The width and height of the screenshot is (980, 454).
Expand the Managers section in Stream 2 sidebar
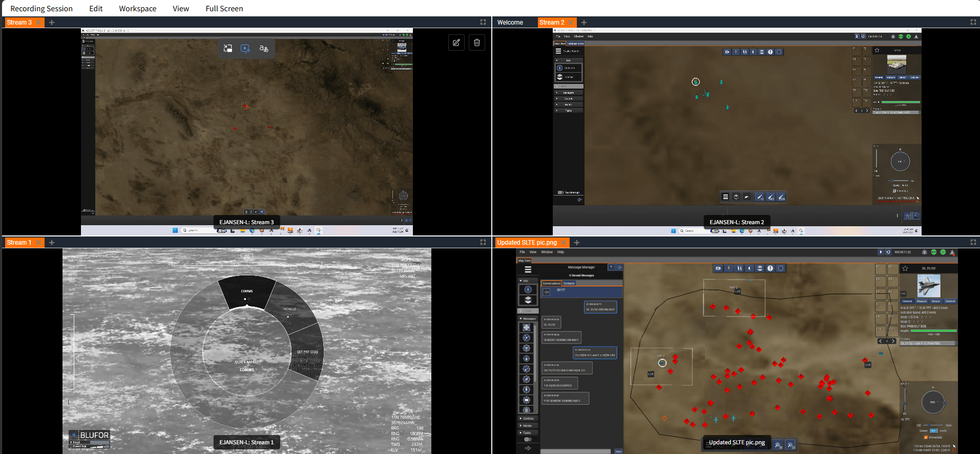tap(569, 93)
